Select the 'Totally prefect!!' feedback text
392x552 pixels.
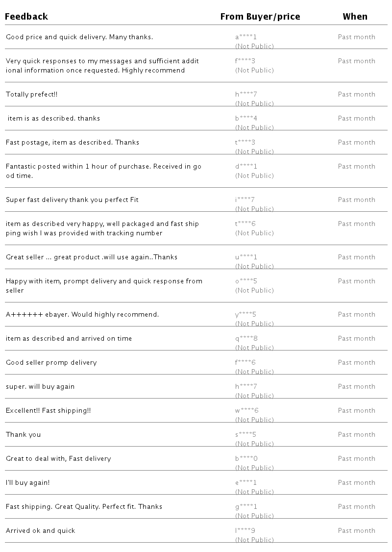pyautogui.click(x=32, y=95)
